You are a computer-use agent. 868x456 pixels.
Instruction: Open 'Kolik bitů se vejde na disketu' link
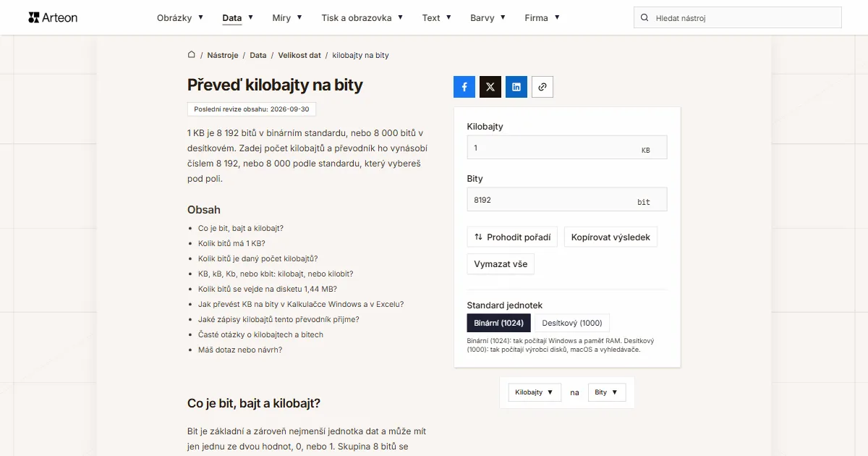click(268, 289)
